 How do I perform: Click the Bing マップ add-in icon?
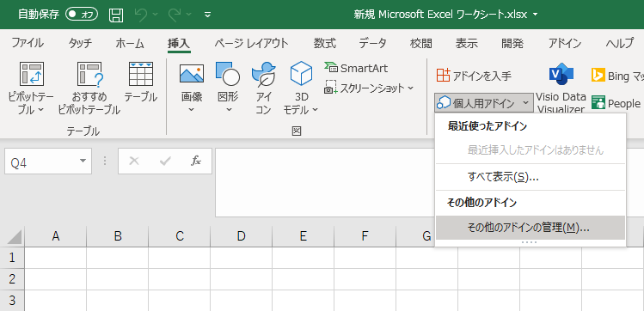598,76
